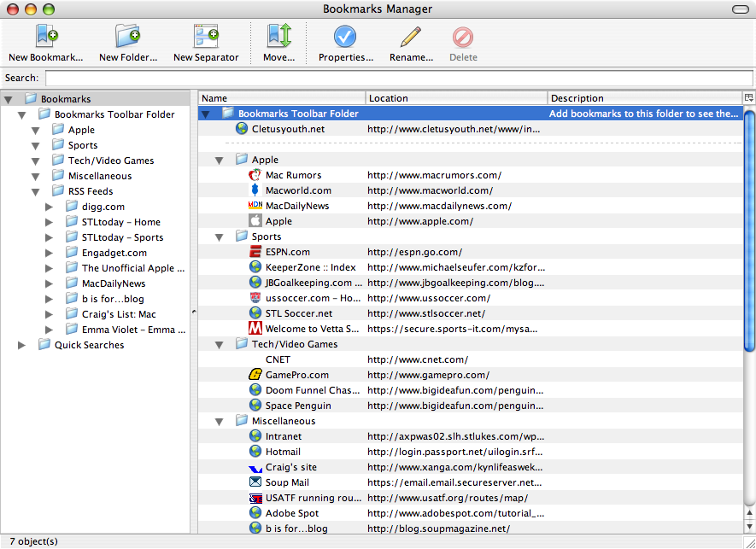Click the New Bookmark toolbar icon
This screenshot has width=756, height=549.
[46, 36]
